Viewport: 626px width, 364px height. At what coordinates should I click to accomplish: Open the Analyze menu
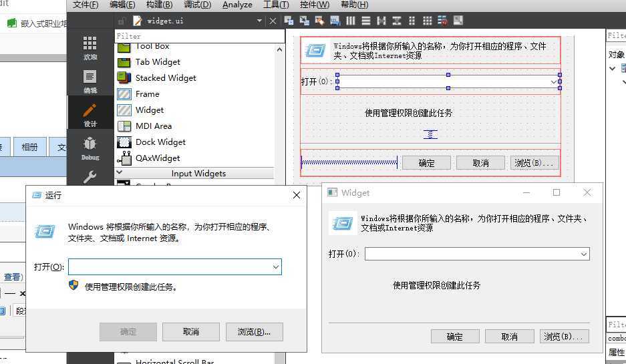tap(237, 5)
